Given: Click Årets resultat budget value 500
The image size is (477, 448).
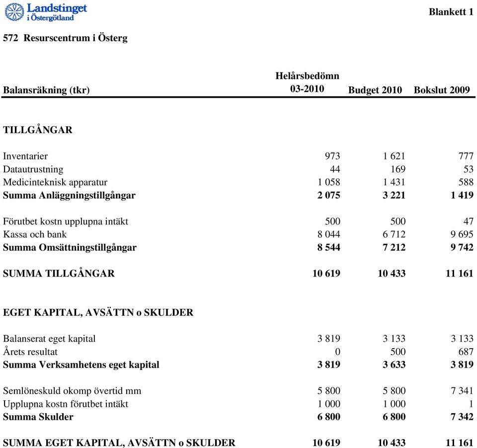Looking at the screenshot, I should point(398,352).
